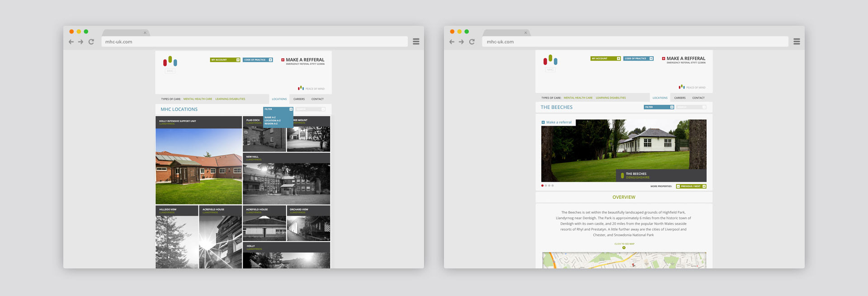This screenshot has width=868, height=296.
Task: Click Learning Disabilities link in left window
Action: [x=230, y=99]
